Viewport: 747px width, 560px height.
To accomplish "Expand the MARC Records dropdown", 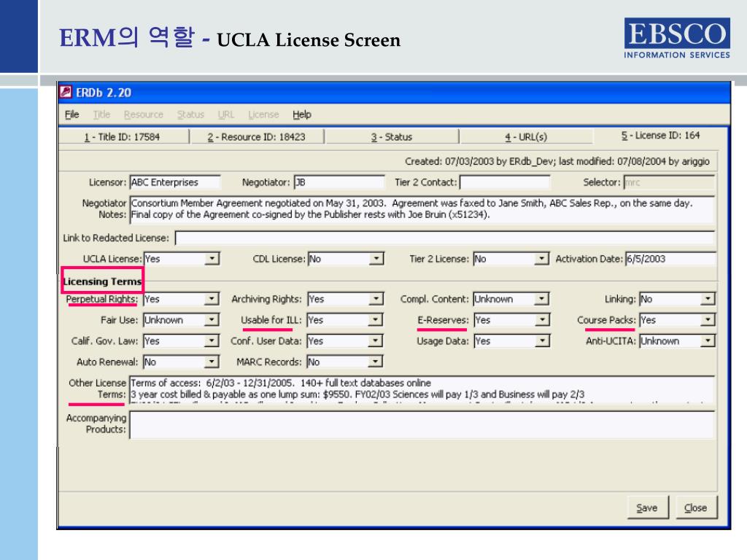I will coord(376,362).
